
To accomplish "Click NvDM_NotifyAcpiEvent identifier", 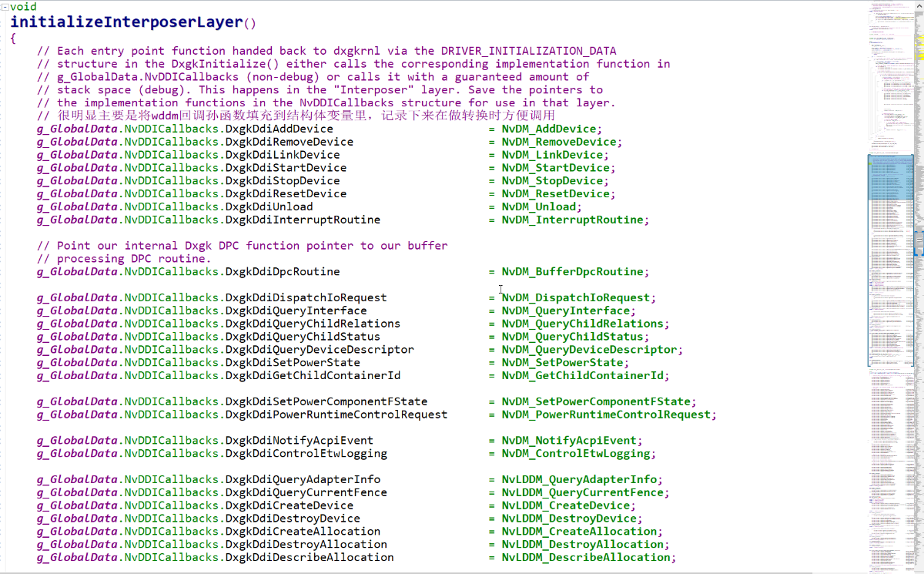I will (x=569, y=441).
